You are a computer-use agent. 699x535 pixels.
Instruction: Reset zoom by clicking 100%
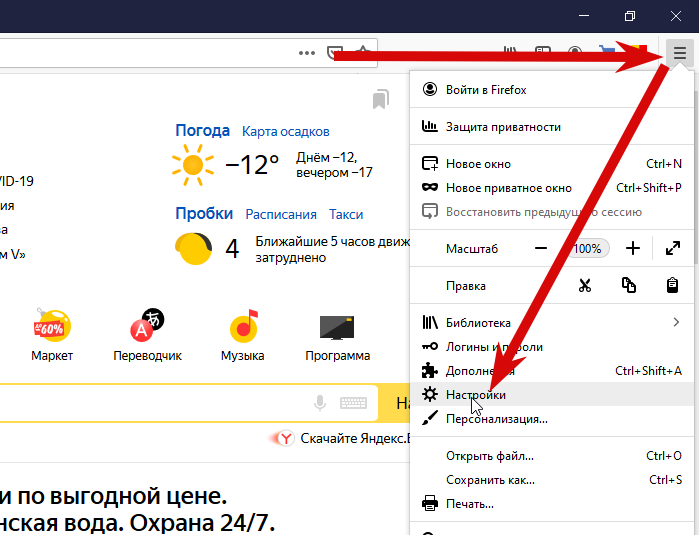click(587, 248)
